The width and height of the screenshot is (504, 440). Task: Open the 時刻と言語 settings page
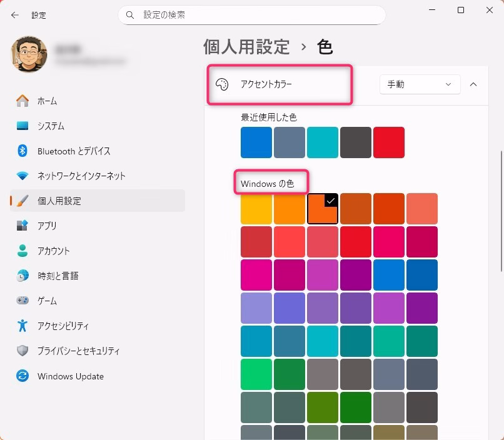point(58,276)
